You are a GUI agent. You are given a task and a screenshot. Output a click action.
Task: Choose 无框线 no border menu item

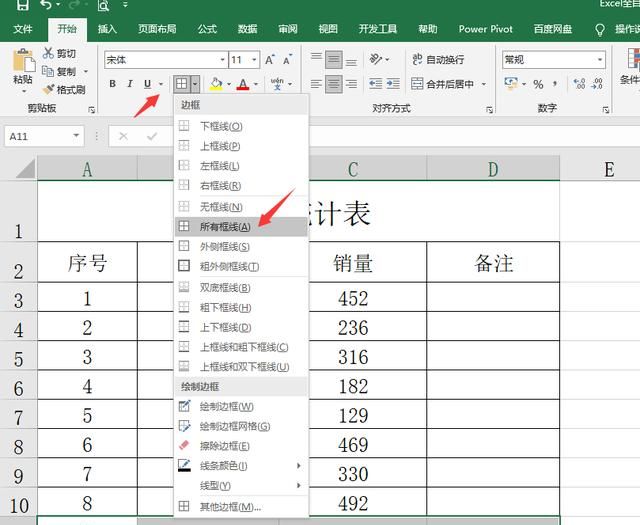click(x=241, y=207)
